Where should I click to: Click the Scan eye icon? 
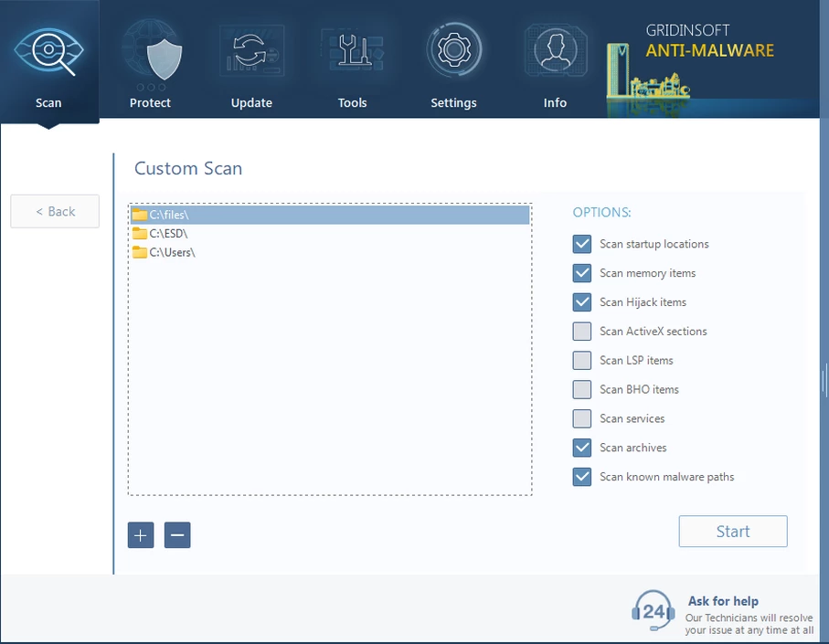pos(48,53)
